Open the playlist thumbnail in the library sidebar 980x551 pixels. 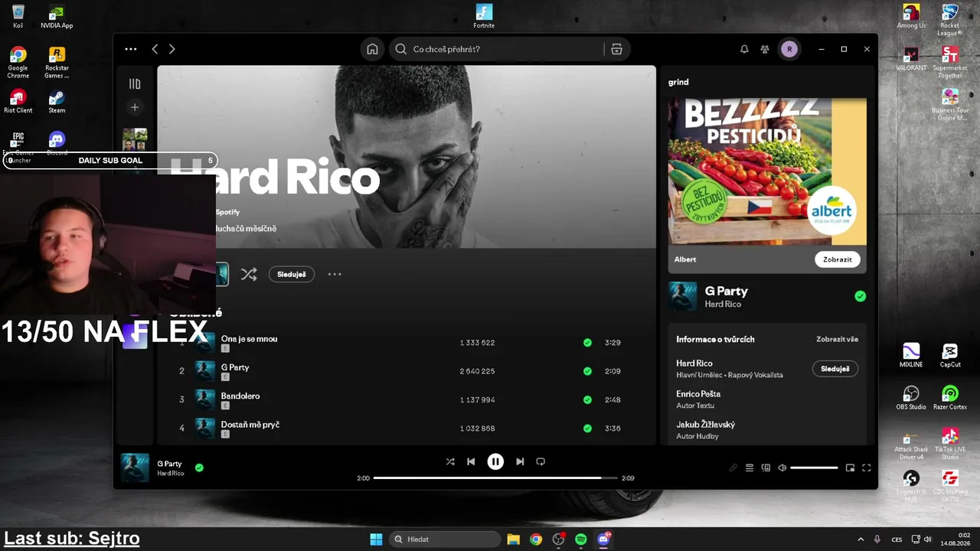135,139
